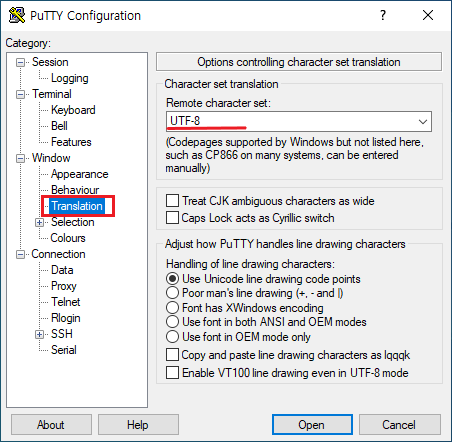
Task: Select Rlogin category
Action: pos(66,318)
